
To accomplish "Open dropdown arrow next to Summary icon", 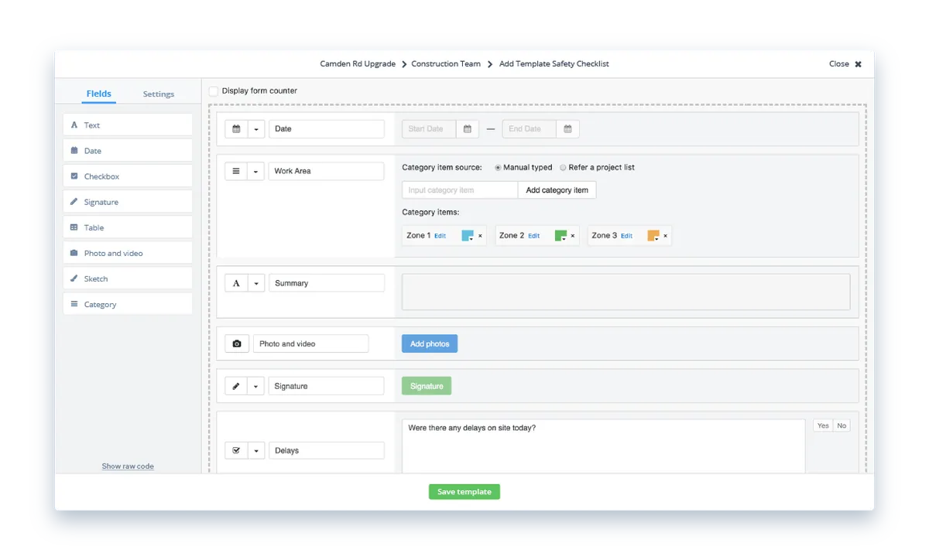I will (256, 283).
